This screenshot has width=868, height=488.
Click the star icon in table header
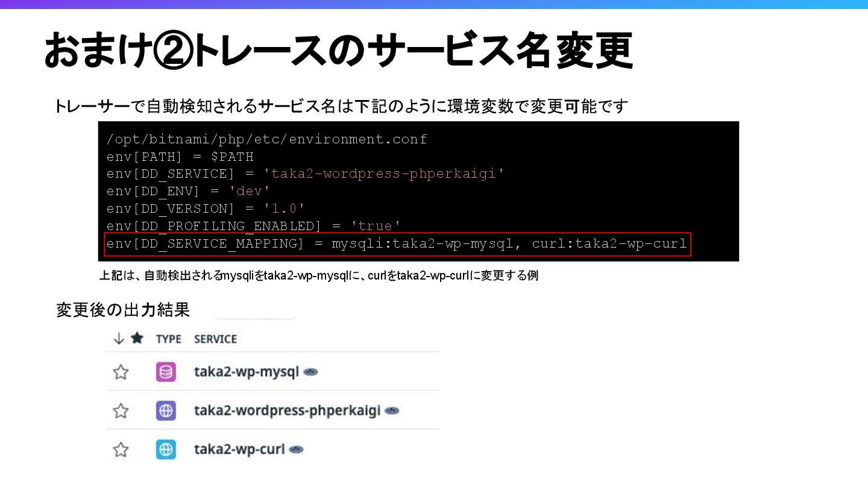coord(137,338)
